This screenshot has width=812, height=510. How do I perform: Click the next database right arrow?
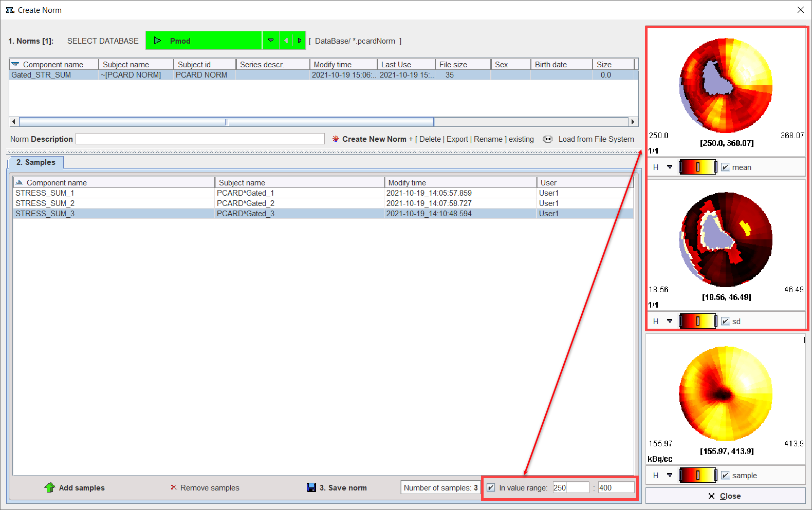coord(299,41)
